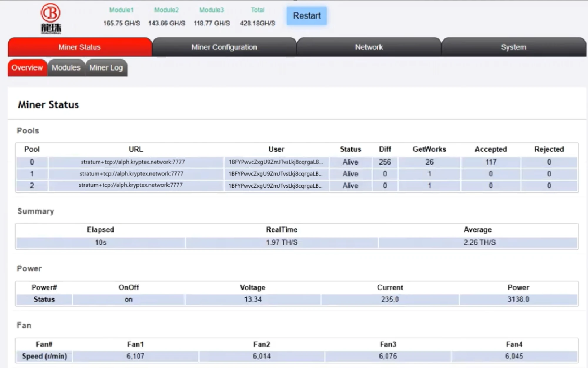588x368 pixels.
Task: Click the RealTime hashrate value
Action: (282, 242)
